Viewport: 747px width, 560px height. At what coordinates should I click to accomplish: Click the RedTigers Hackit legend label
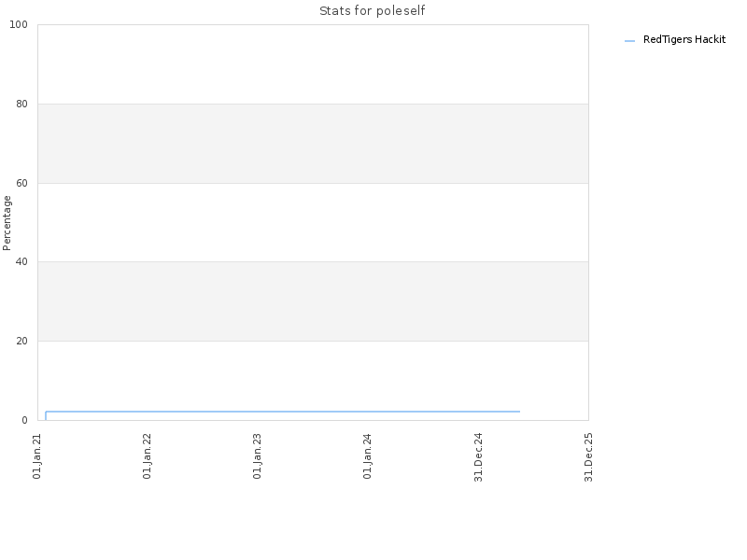(x=684, y=39)
